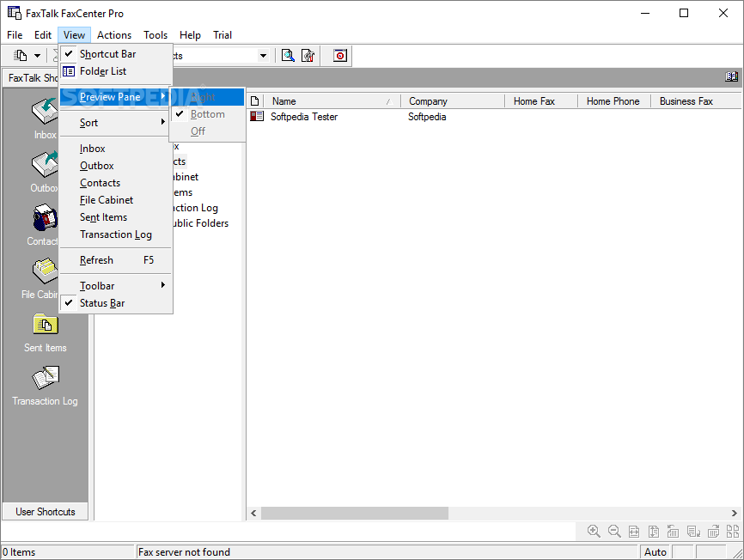The height and width of the screenshot is (560, 744).
Task: Expand the Toolbar submenu
Action: 116,286
